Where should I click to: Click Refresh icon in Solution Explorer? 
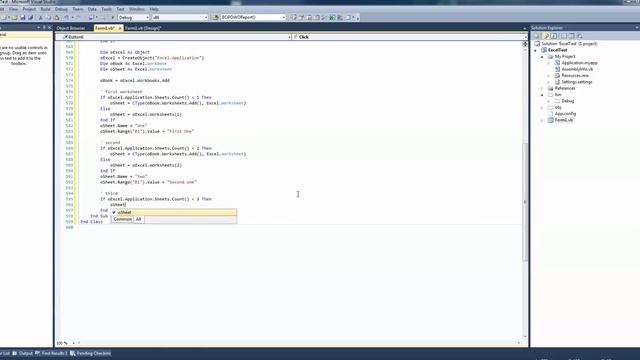point(554,36)
